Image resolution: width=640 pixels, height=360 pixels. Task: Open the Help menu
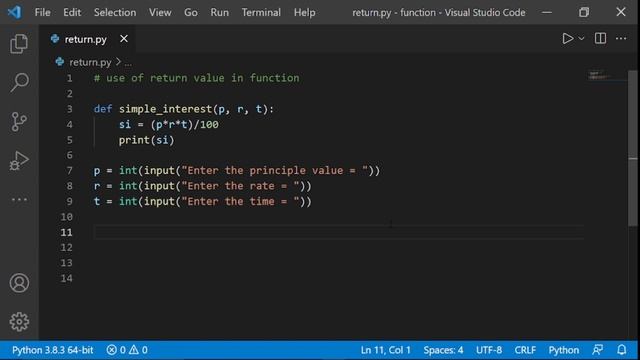coord(304,12)
